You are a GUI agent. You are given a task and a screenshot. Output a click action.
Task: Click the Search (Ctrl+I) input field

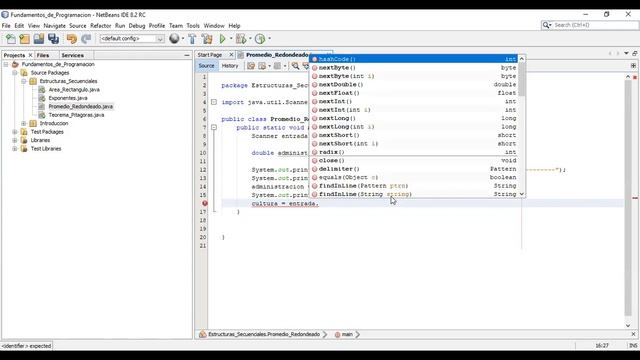tap(595, 25)
